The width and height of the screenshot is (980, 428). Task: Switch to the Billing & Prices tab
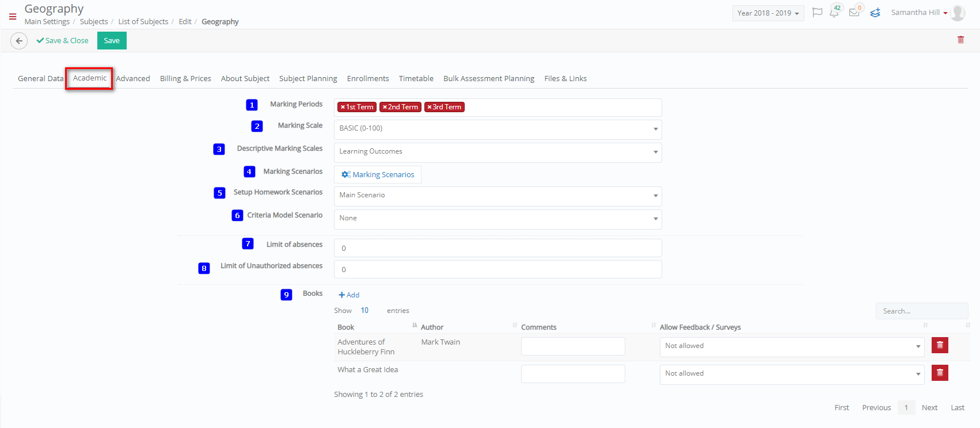(185, 78)
